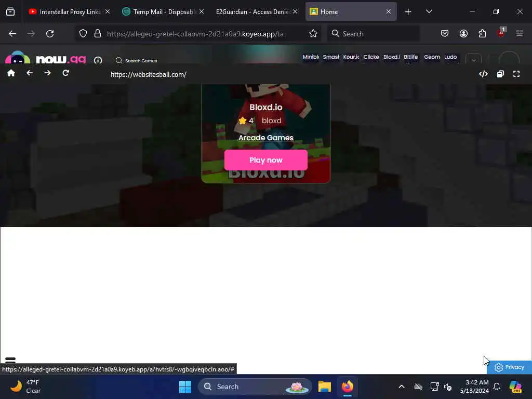Click the uBlock Origin extension icon

point(501,33)
